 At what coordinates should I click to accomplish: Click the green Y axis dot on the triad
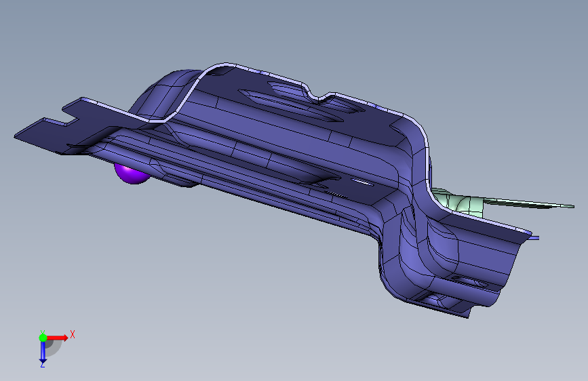(x=43, y=338)
